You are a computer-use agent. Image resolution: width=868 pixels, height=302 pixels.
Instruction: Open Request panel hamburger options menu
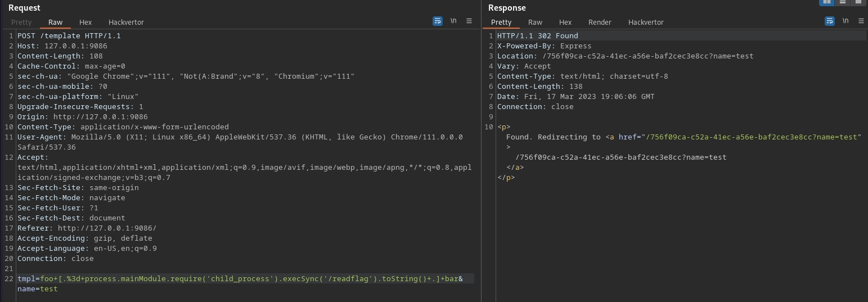coord(469,21)
